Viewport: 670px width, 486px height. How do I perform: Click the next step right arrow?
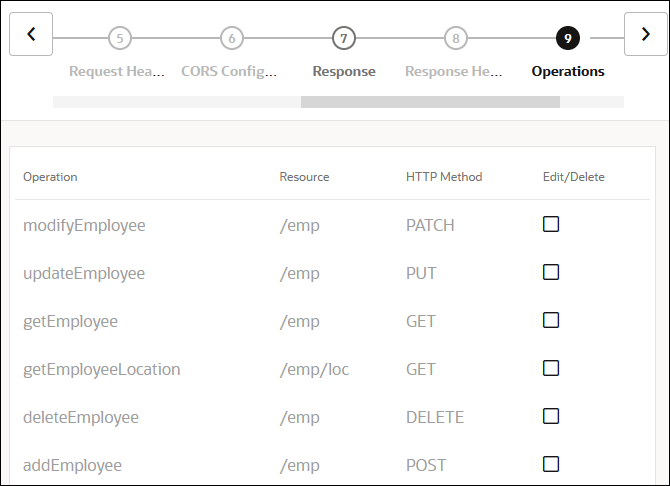645,35
